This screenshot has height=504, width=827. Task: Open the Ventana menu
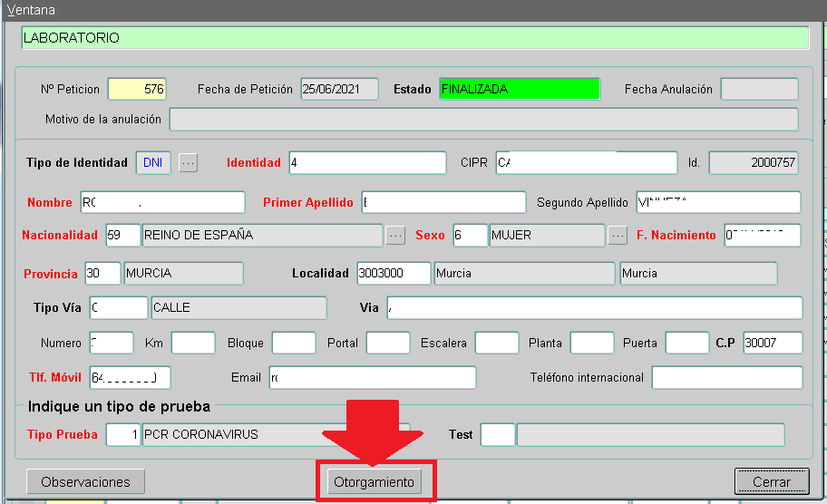point(31,10)
